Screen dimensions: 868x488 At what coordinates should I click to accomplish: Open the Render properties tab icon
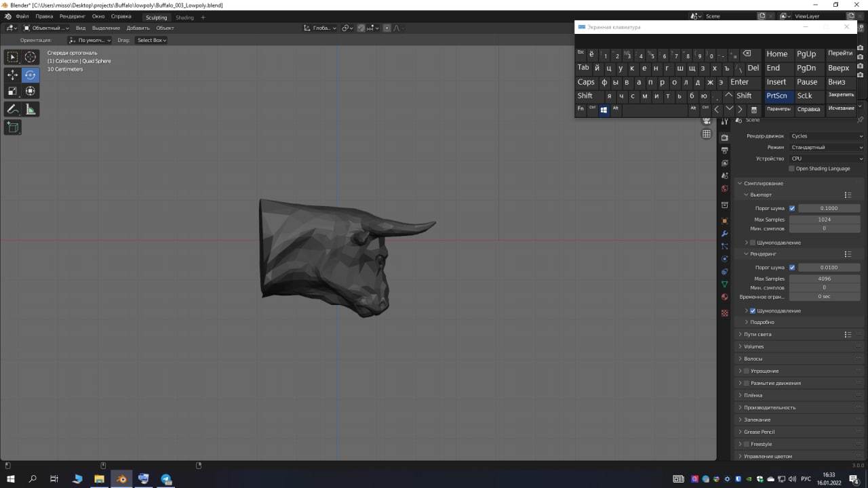click(x=725, y=138)
